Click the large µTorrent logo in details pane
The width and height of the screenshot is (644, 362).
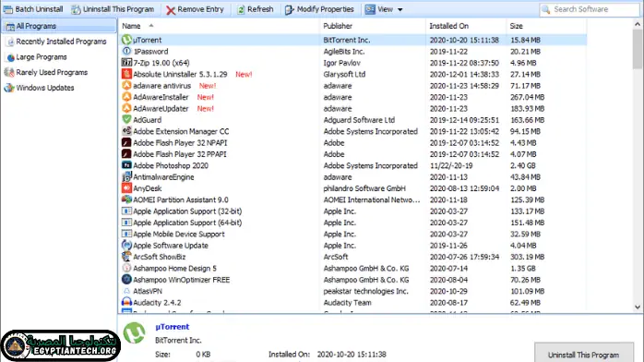pos(135,332)
